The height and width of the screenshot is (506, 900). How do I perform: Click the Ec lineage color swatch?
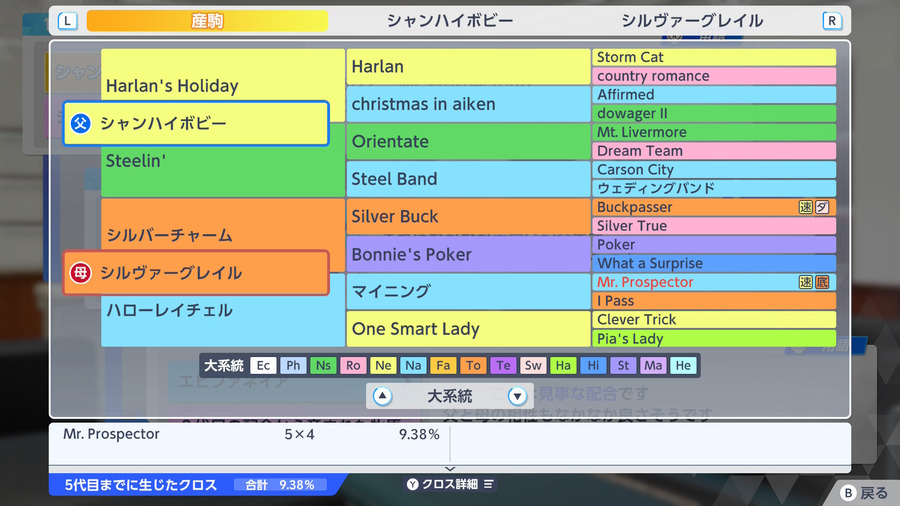[x=263, y=365]
